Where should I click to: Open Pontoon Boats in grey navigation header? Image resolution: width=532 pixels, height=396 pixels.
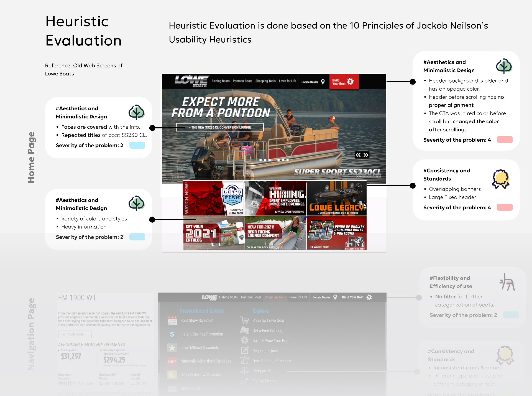[251, 297]
